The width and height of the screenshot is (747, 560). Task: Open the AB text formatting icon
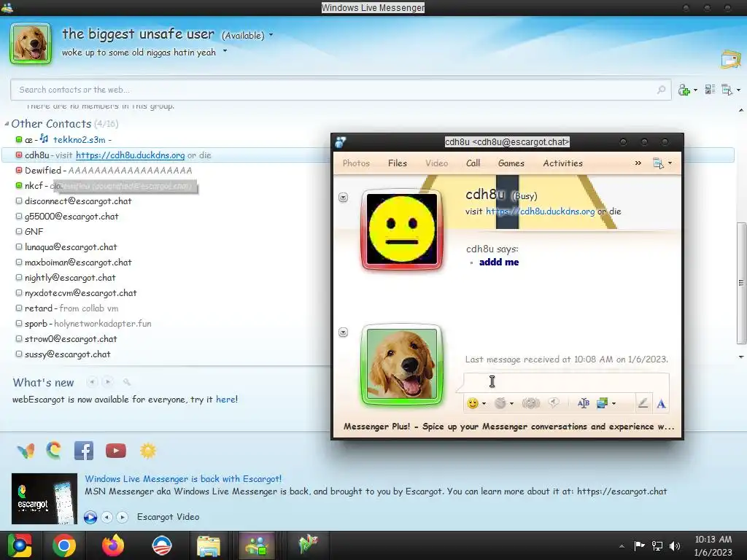583,403
